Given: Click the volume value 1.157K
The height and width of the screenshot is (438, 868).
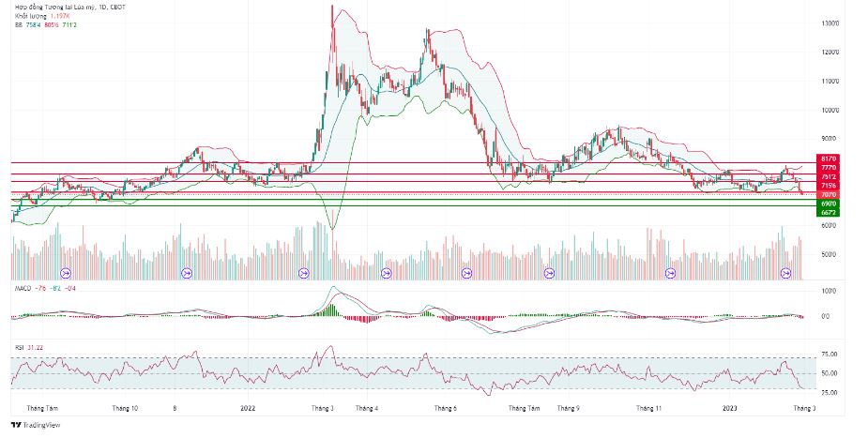Looking at the screenshot, I should (x=61, y=16).
